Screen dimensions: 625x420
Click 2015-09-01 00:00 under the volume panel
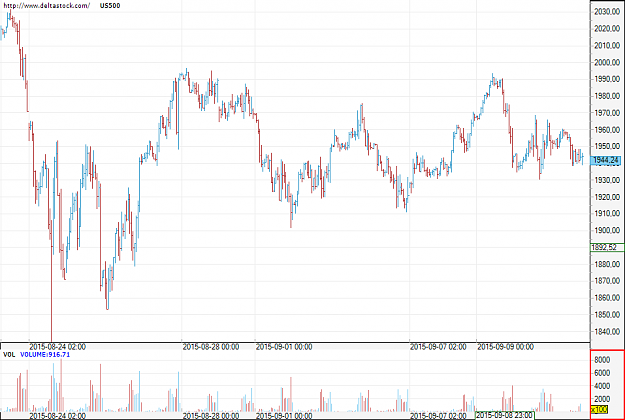tap(284, 416)
